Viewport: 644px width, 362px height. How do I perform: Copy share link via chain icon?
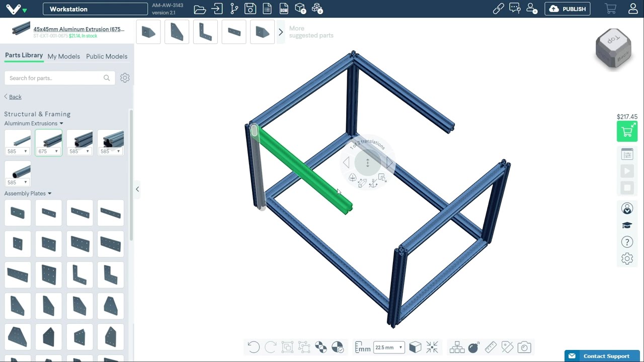[499, 9]
